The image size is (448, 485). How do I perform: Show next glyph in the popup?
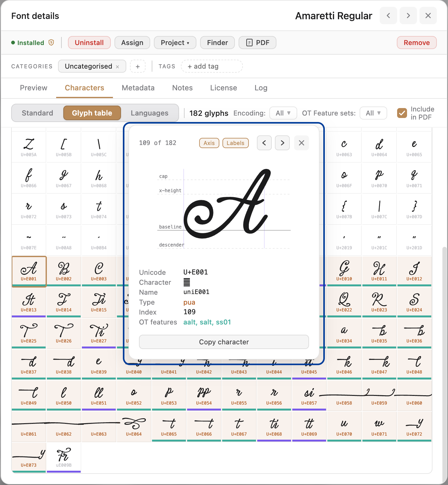[282, 143]
